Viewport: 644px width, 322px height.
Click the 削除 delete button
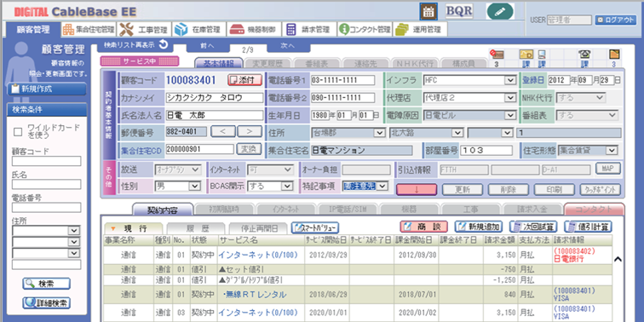[509, 189]
